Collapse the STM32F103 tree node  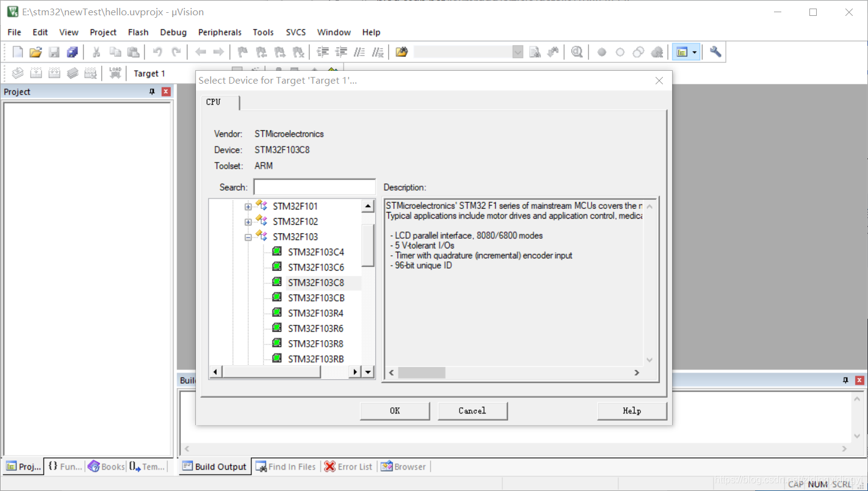[248, 237]
